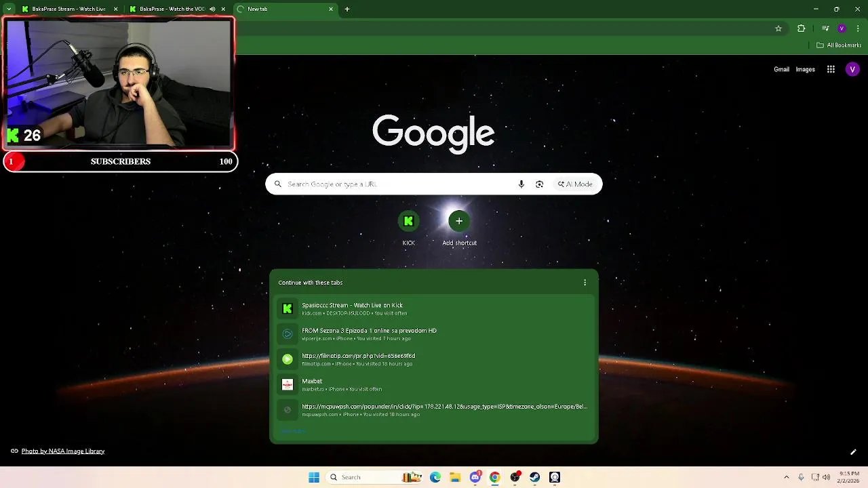
Task: Open the Google account avatar on page
Action: [852, 69]
